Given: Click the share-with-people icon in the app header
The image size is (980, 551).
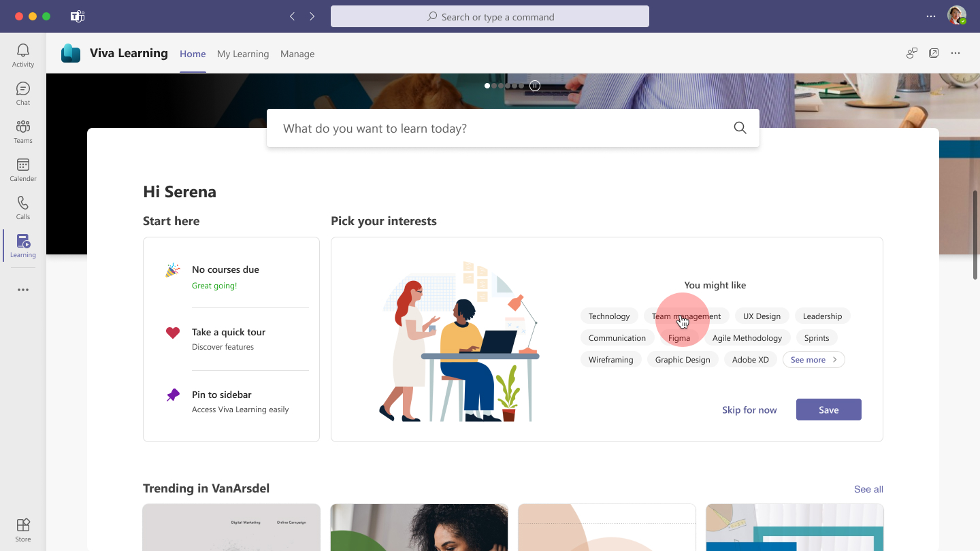Looking at the screenshot, I should point(912,53).
